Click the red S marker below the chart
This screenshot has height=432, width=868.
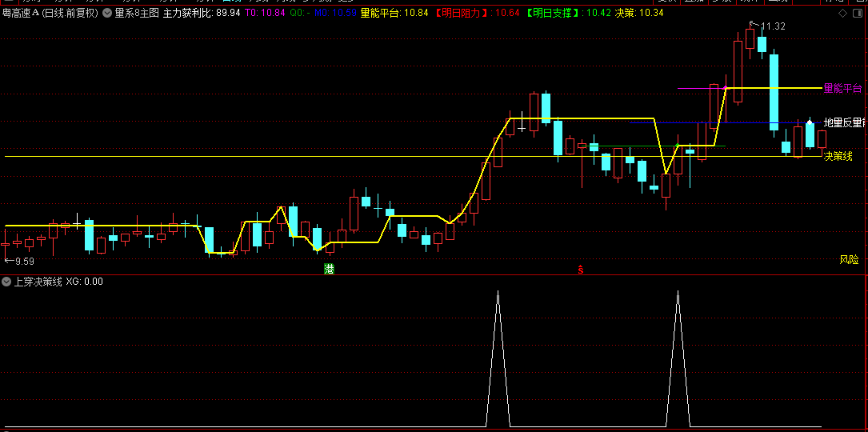pos(581,270)
